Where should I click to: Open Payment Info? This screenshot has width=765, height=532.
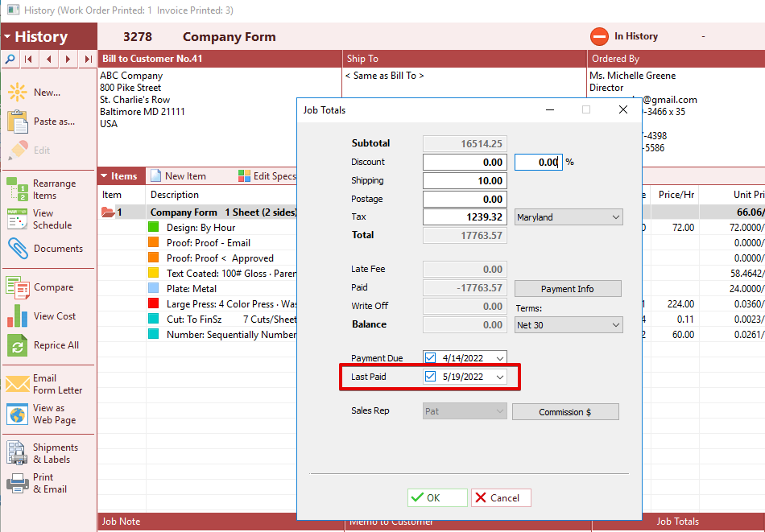[568, 289]
